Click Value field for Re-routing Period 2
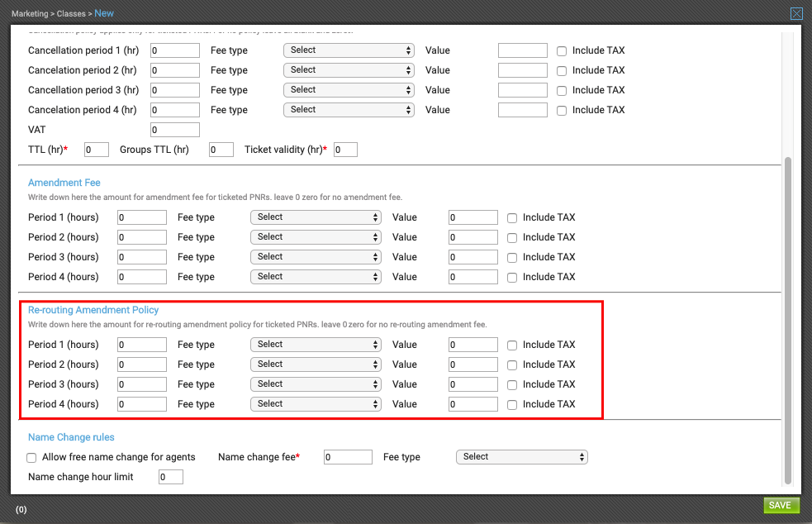This screenshot has width=812, height=524. coord(473,364)
